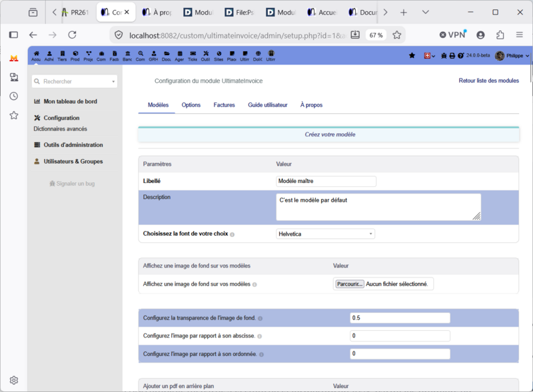The width and height of the screenshot is (533, 392).
Task: Click the Rechercher search field
Action: 75,81
